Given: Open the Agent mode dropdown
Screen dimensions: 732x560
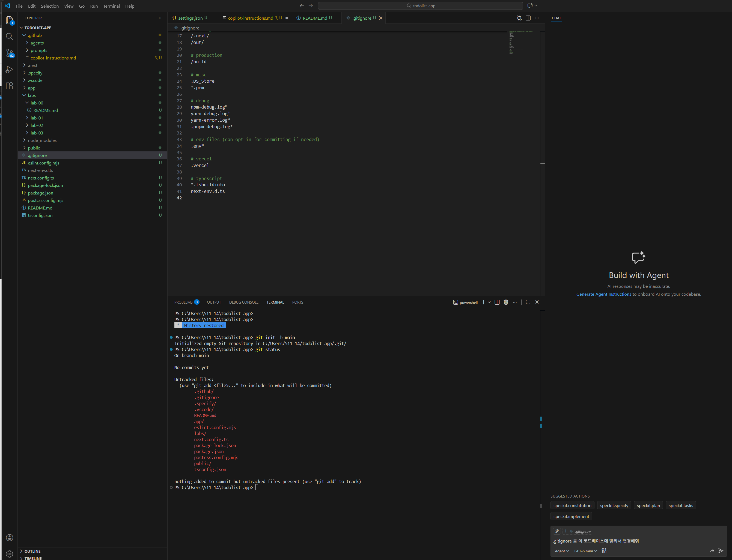Looking at the screenshot, I should [x=562, y=551].
